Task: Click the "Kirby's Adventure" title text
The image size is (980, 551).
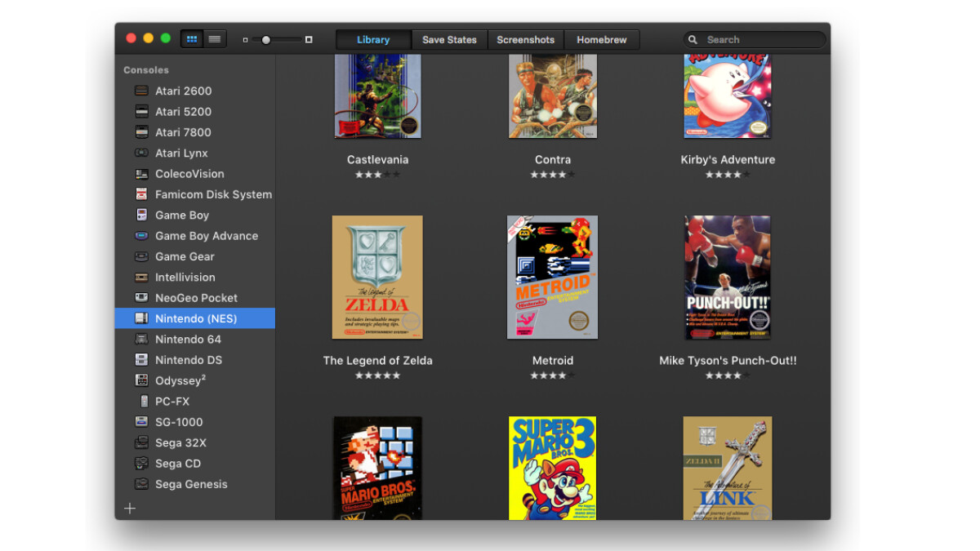Action: coord(728,160)
